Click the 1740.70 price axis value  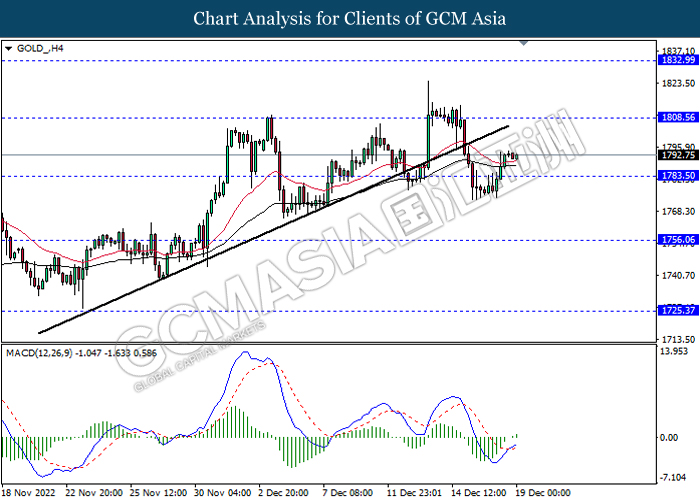tap(678, 275)
